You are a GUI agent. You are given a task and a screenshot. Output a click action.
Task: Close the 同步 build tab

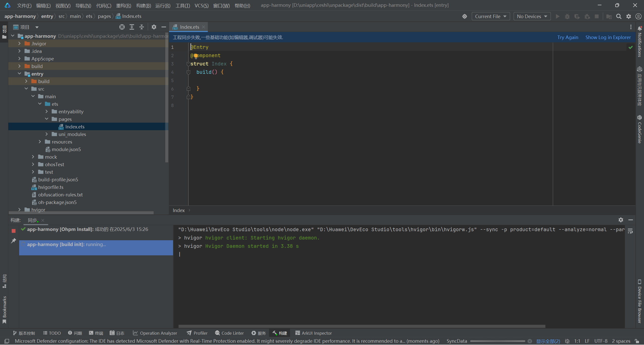coord(43,220)
